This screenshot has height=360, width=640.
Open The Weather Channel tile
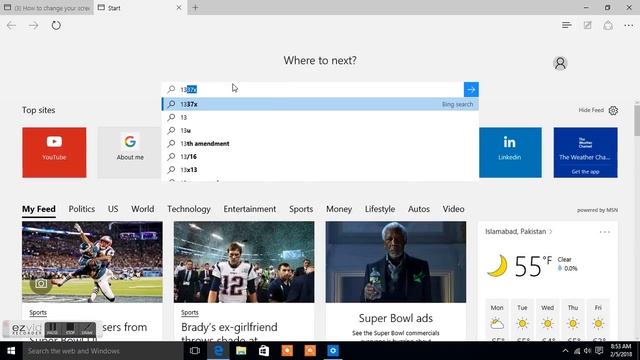(585, 152)
